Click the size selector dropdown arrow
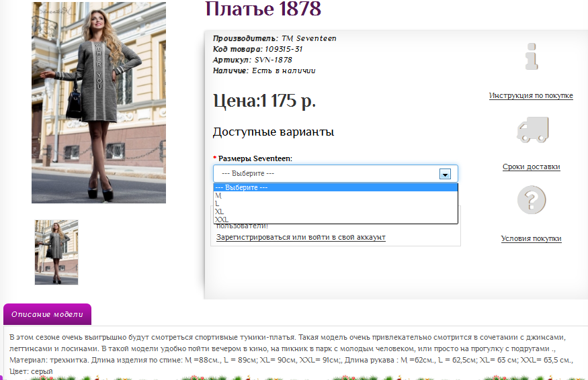This screenshot has height=380, width=588. pos(444,173)
